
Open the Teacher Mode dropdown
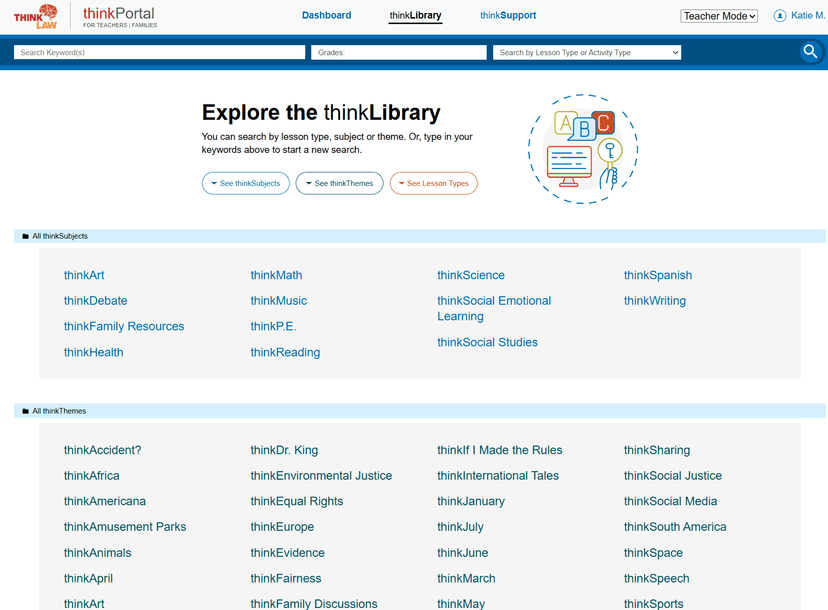click(x=718, y=15)
